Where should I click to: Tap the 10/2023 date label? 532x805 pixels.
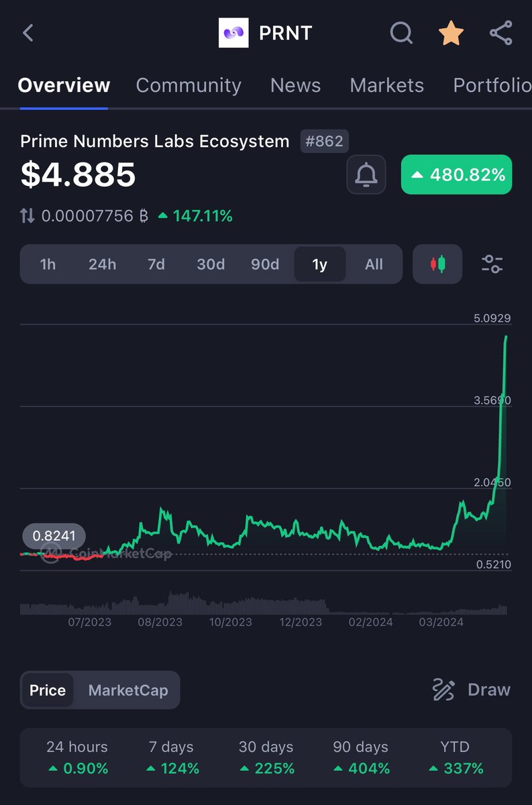[x=230, y=622]
